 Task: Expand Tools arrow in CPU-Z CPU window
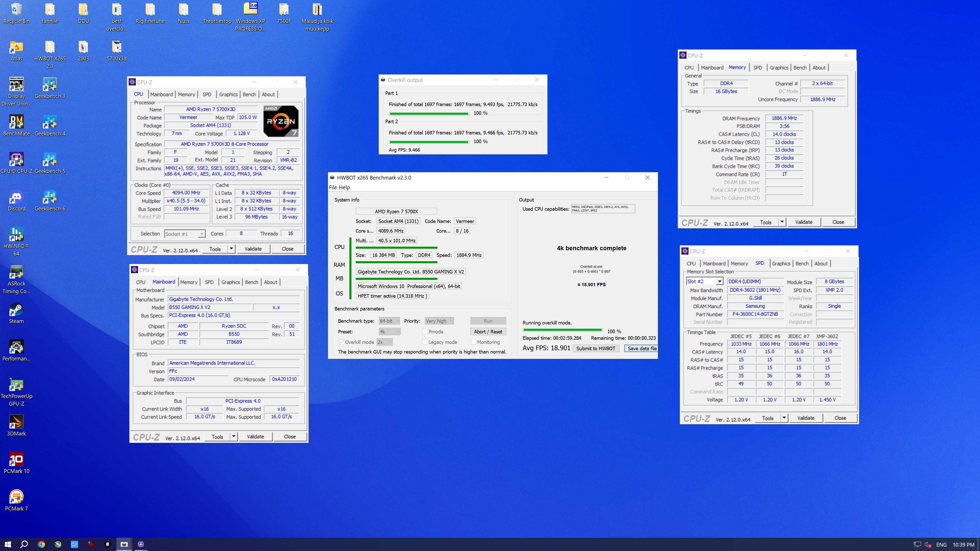[x=231, y=249]
